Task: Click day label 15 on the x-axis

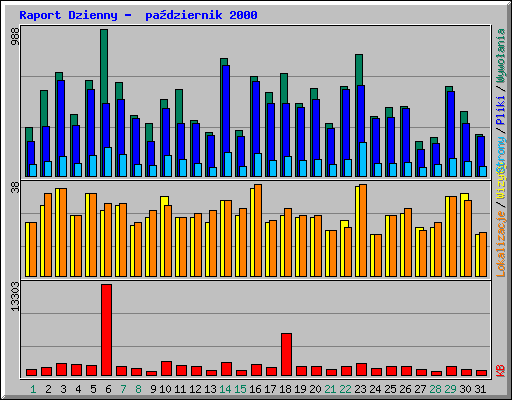Action: (240, 389)
